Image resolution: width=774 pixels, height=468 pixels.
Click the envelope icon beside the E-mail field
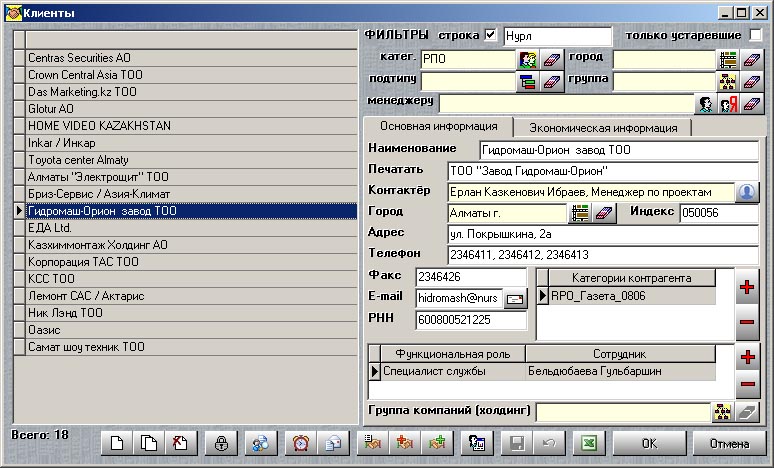coord(515,298)
